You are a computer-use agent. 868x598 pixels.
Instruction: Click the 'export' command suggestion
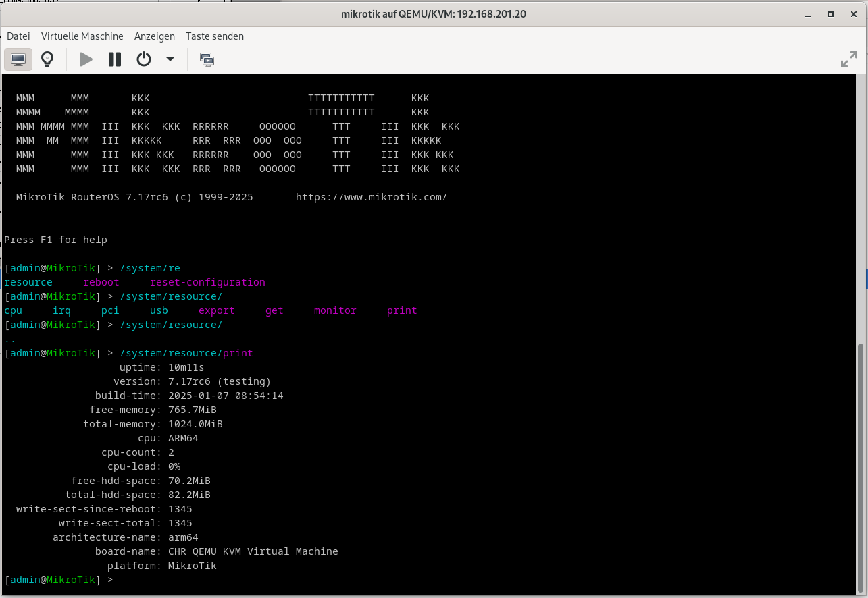[217, 310]
